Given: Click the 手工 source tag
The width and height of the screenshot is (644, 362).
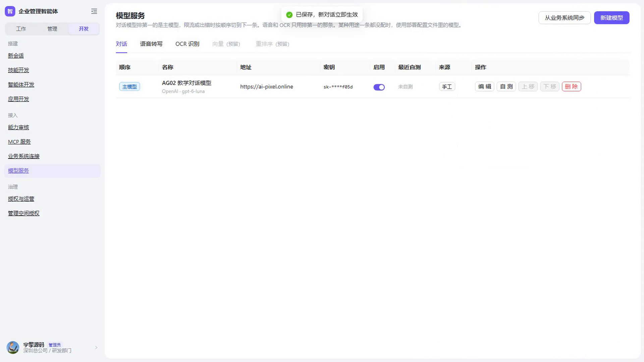Looking at the screenshot, I should click(x=447, y=86).
